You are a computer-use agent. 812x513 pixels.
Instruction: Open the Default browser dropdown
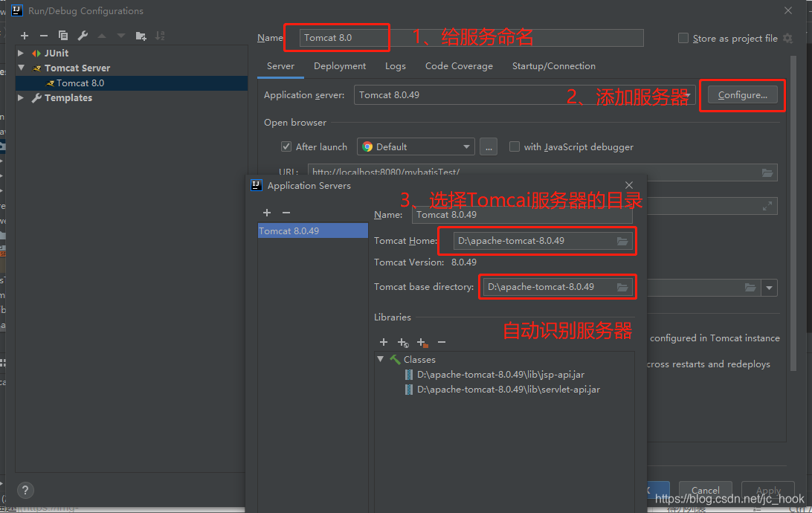pos(416,147)
